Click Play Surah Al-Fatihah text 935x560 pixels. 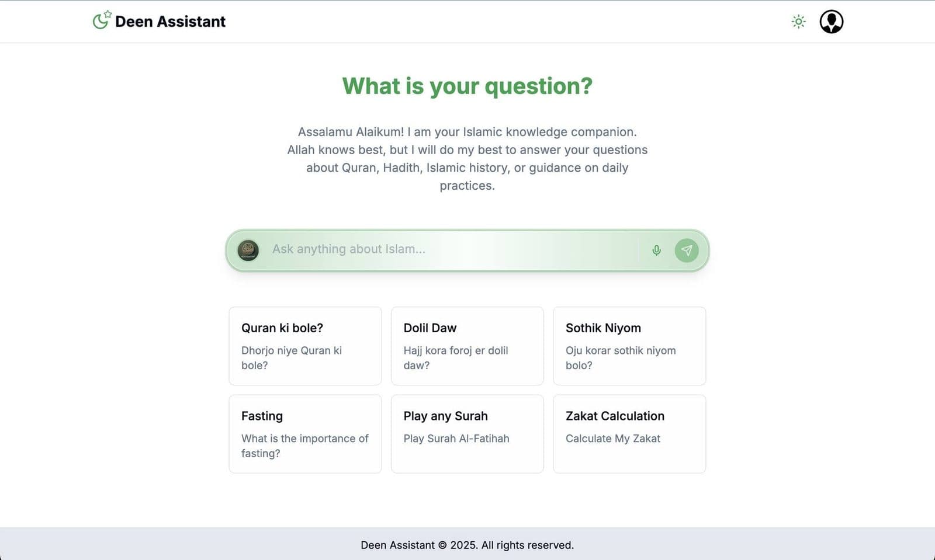[456, 439]
